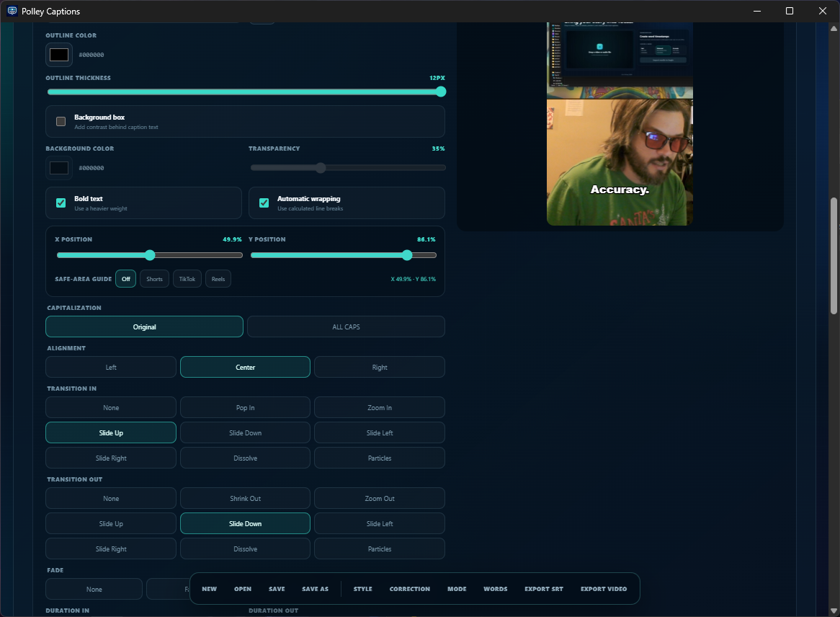Choose Original capitalization

(x=144, y=327)
